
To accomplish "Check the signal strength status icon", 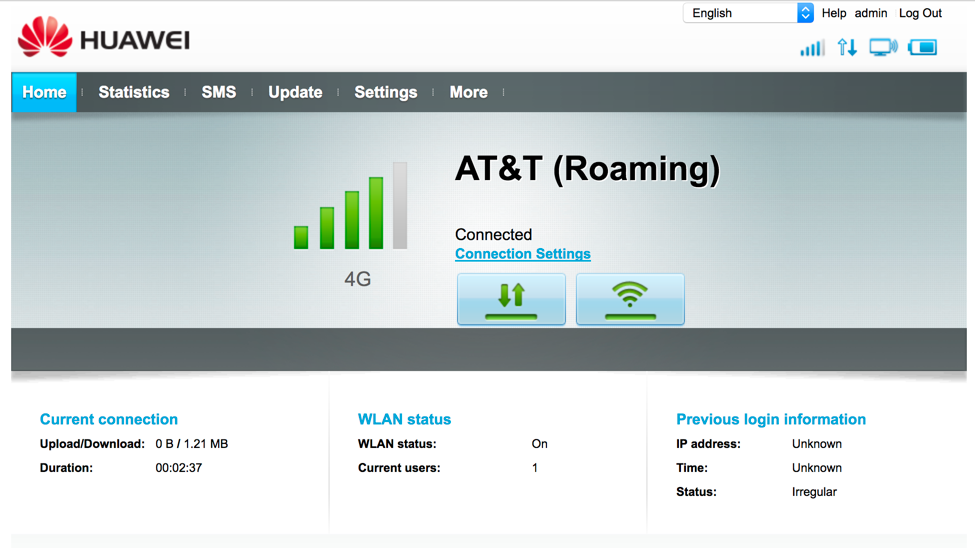I will coord(812,47).
